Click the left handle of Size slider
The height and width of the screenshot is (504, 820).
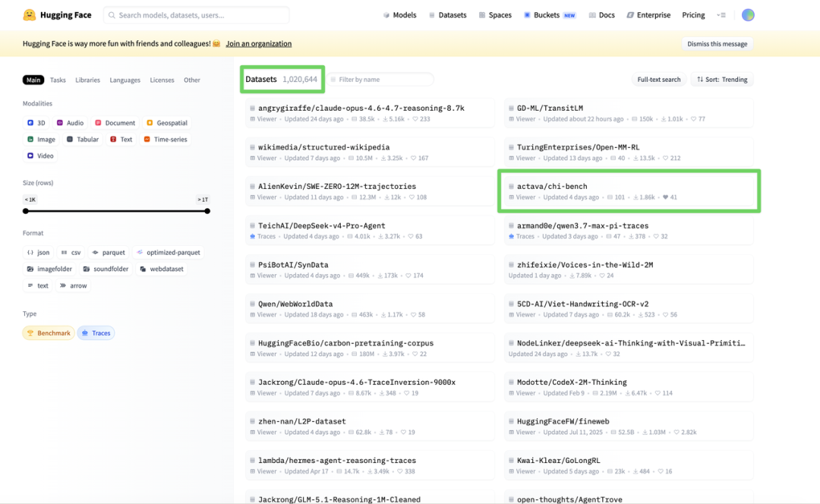(26, 211)
